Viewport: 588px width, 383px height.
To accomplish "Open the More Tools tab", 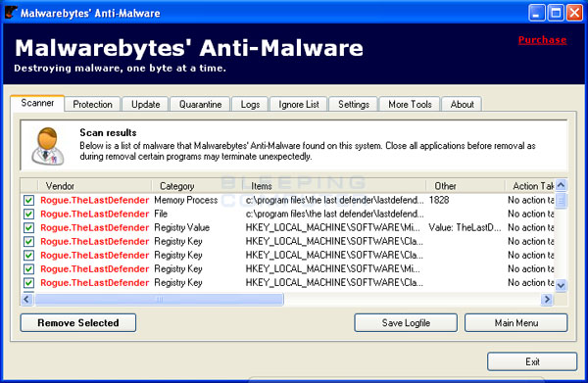I will pyautogui.click(x=410, y=104).
